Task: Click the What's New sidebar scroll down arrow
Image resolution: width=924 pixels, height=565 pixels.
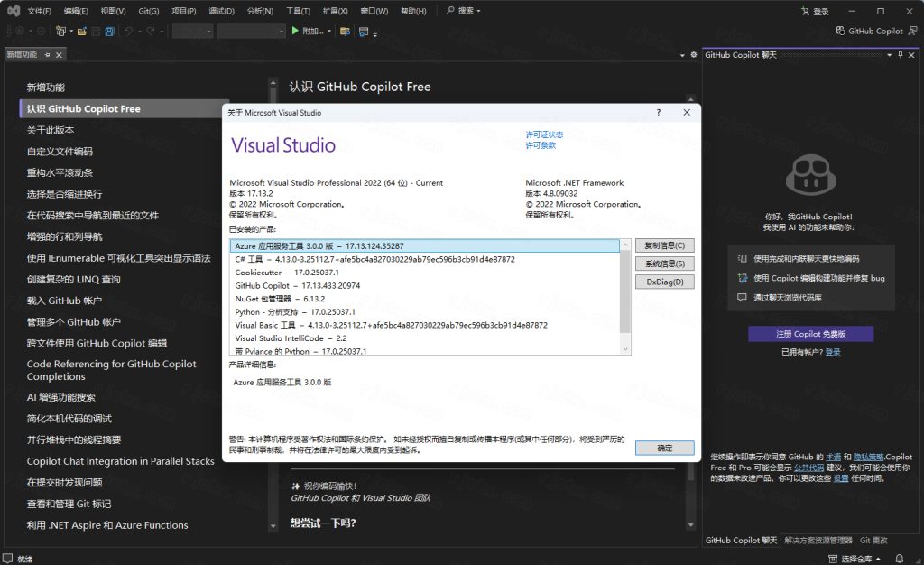Action: tap(273, 526)
